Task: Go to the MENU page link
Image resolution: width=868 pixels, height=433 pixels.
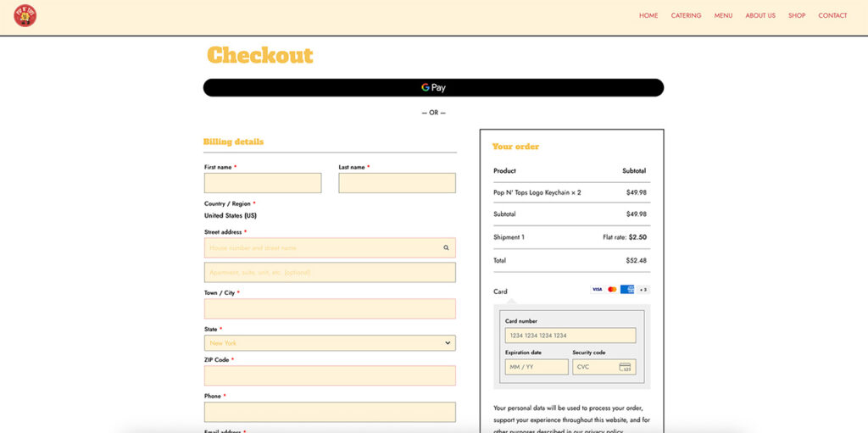Action: click(723, 15)
